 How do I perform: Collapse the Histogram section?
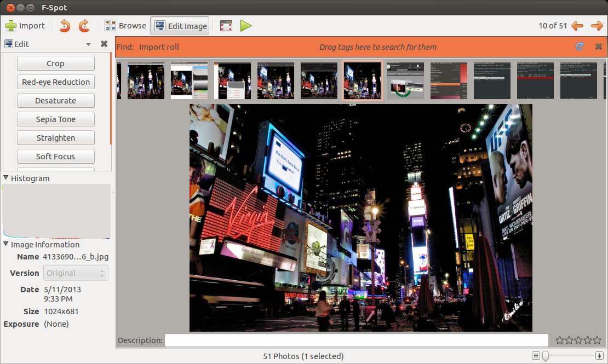pos(6,178)
